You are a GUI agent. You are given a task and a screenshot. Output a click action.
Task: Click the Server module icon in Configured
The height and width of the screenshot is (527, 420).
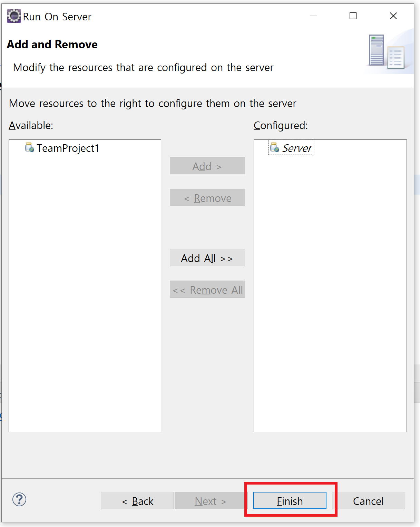coord(275,148)
